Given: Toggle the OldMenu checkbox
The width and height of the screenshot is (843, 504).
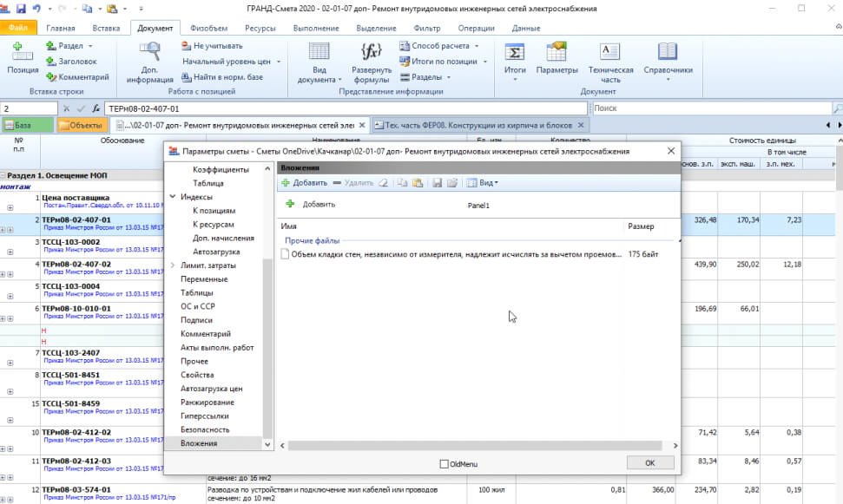Looking at the screenshot, I should 445,464.
